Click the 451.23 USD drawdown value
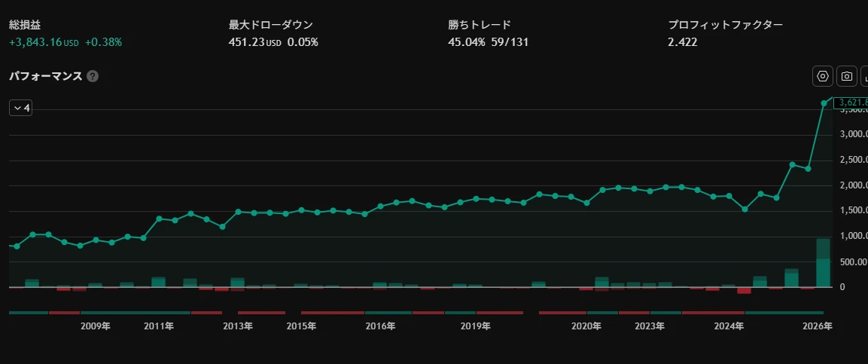The image size is (868, 364). (255, 42)
